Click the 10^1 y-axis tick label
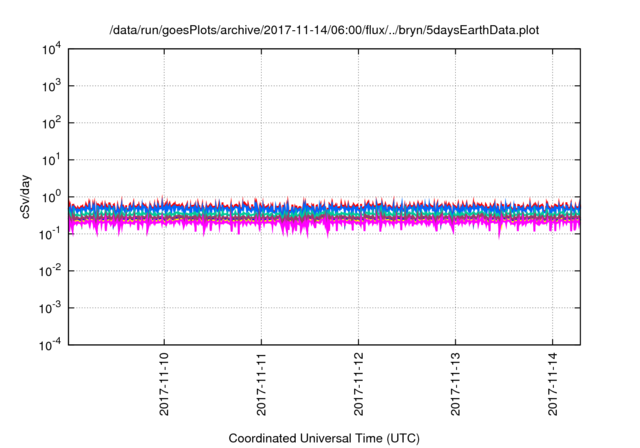Screen dimensions: 640x448 click(x=51, y=161)
